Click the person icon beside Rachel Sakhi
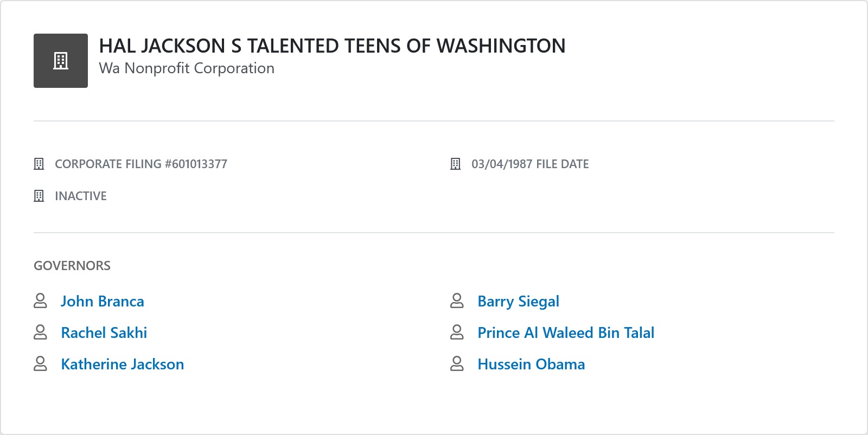This screenshot has width=868, height=435. tap(41, 332)
